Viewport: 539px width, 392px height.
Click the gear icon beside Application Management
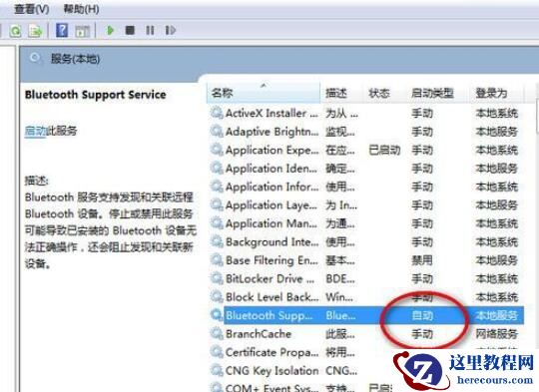(x=217, y=223)
